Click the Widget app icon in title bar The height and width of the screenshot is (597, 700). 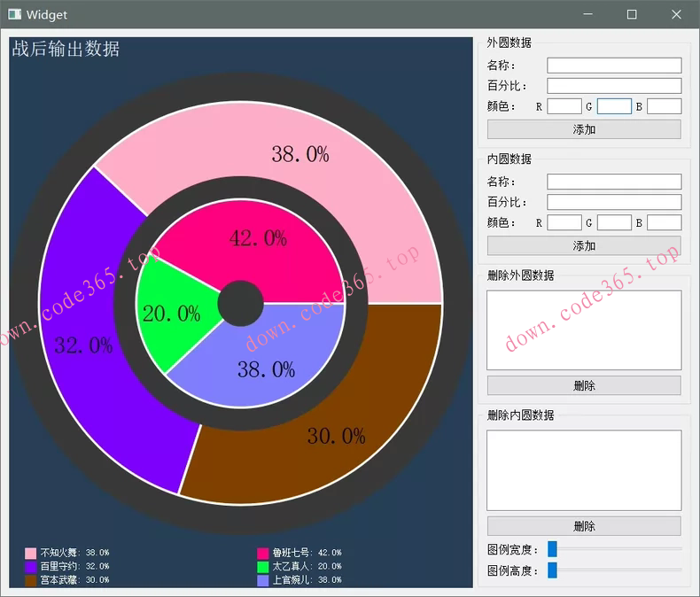(14, 14)
